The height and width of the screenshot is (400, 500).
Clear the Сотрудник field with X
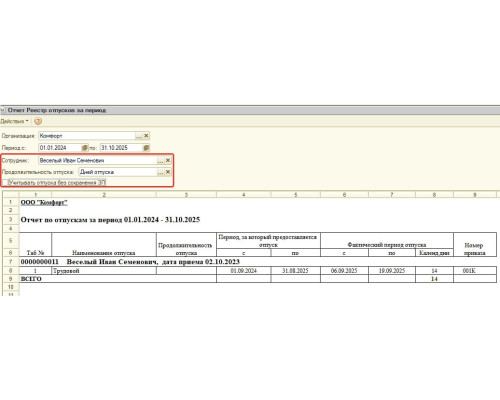pyautogui.click(x=168, y=160)
